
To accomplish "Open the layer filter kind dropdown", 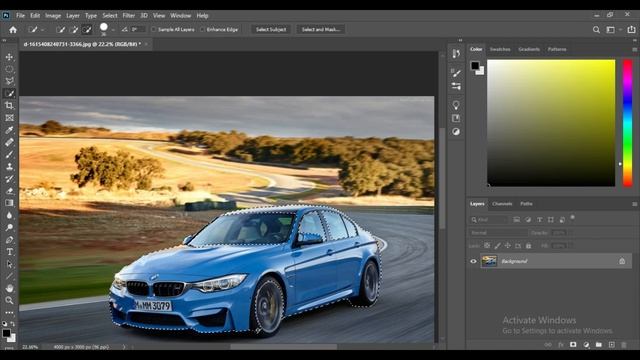I will coord(489,220).
